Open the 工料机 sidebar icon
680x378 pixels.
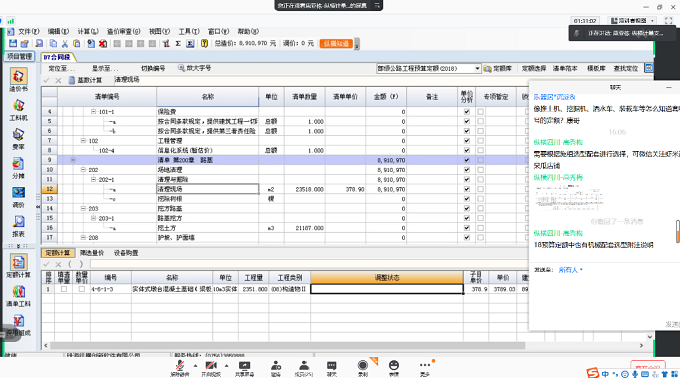tap(18, 106)
